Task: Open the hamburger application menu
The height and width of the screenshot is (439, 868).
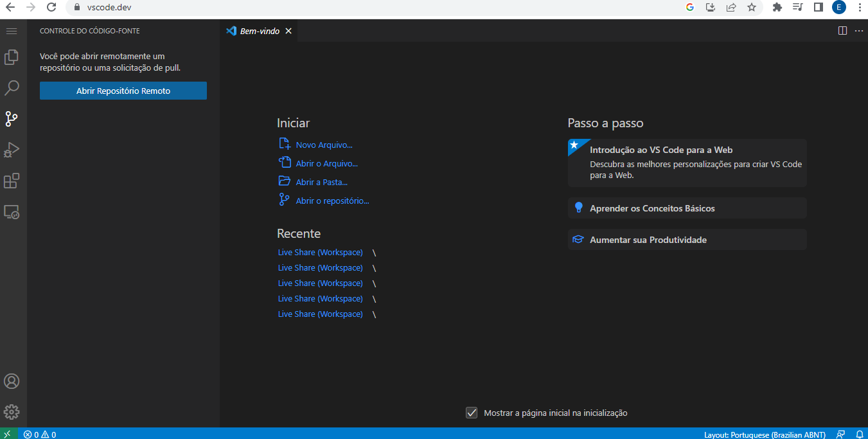Action: 12,31
